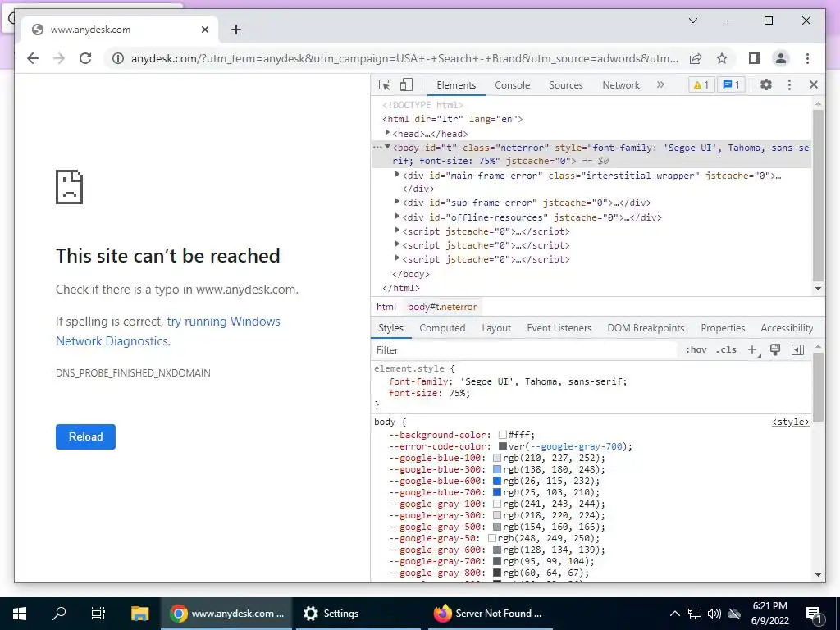Open the --background-color #fff swatch
The height and width of the screenshot is (630, 840).
tap(503, 435)
